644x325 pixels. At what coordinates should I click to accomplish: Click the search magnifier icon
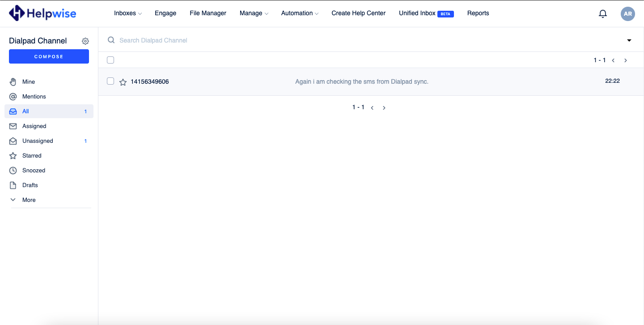click(x=111, y=40)
